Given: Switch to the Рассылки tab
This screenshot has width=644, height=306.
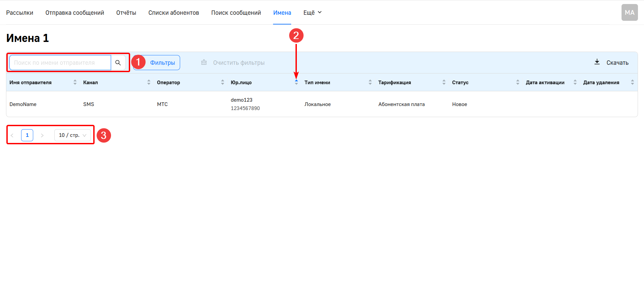Looking at the screenshot, I should coord(20,13).
